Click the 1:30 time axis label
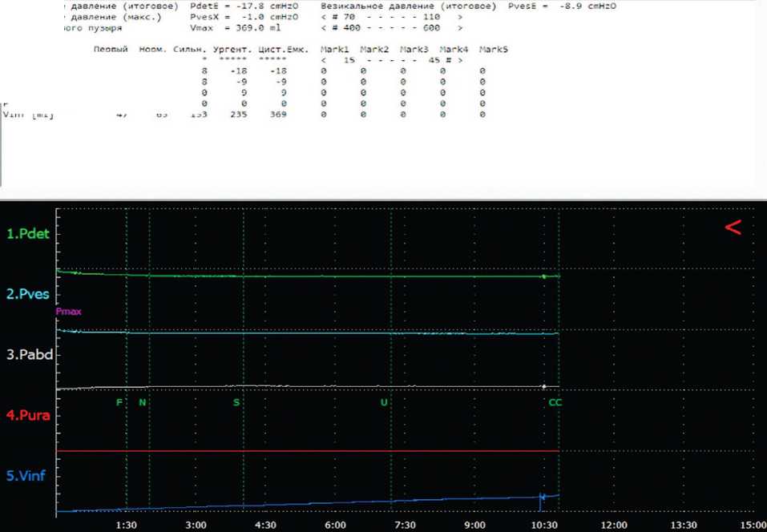767x532 pixels. tap(127, 524)
